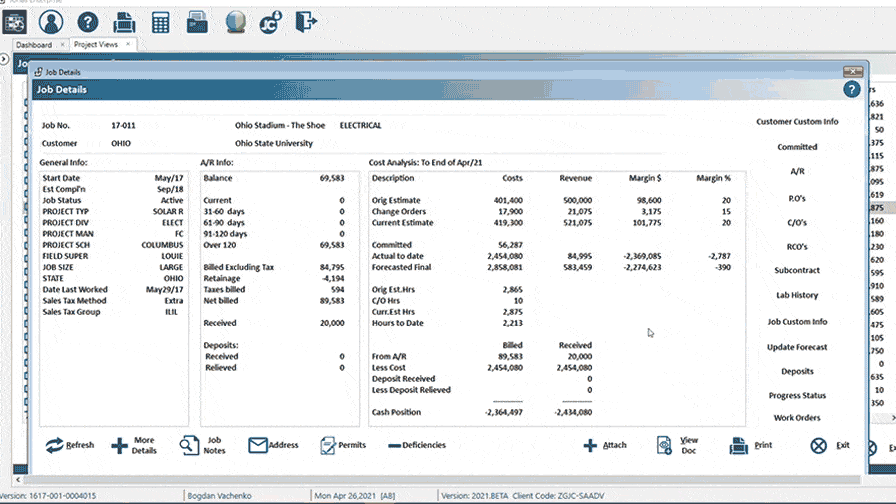
Task: Select the Forecasted Final costs 2,858,081
Action: click(x=505, y=267)
